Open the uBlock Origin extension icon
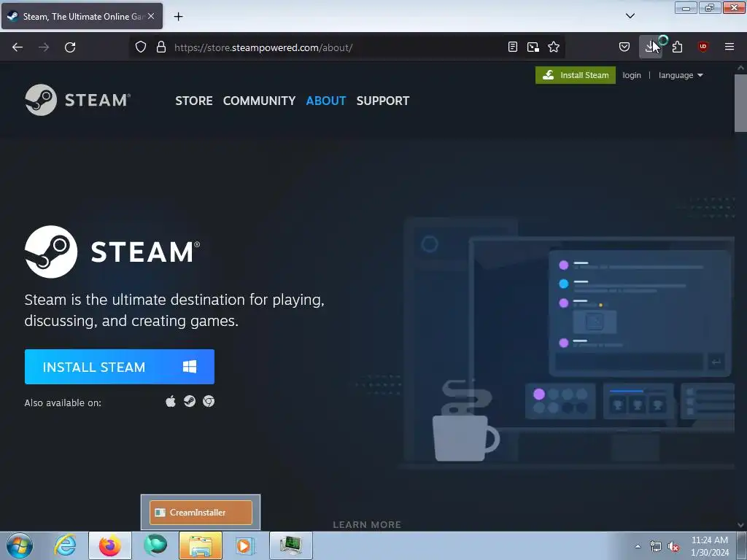The width and height of the screenshot is (747, 560). coord(703,47)
